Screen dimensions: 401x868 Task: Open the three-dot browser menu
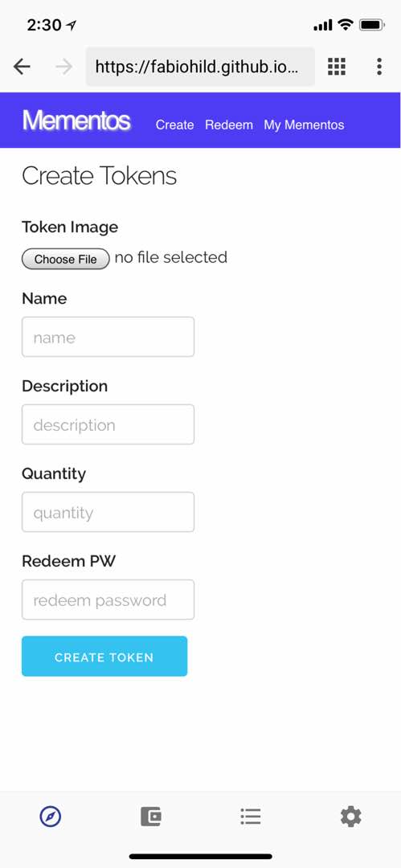point(379,67)
